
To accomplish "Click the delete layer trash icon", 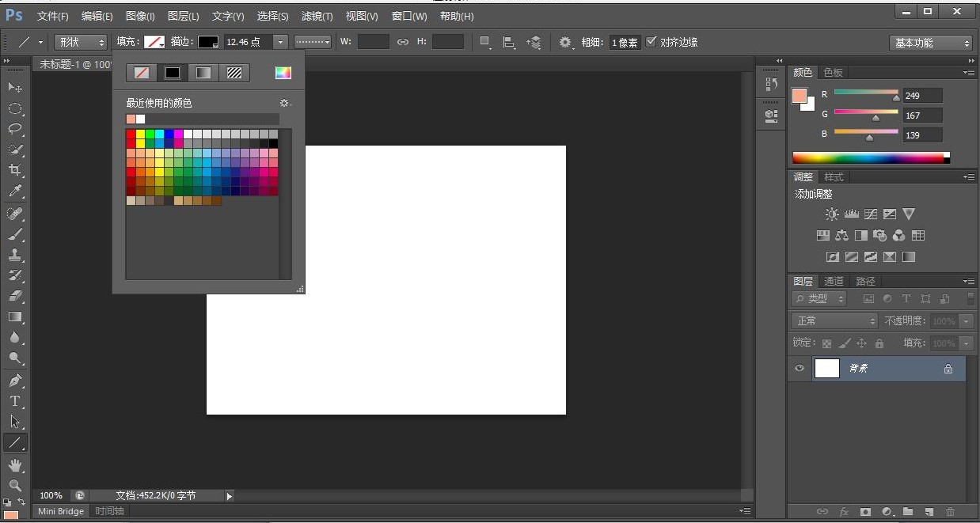I will (951, 512).
